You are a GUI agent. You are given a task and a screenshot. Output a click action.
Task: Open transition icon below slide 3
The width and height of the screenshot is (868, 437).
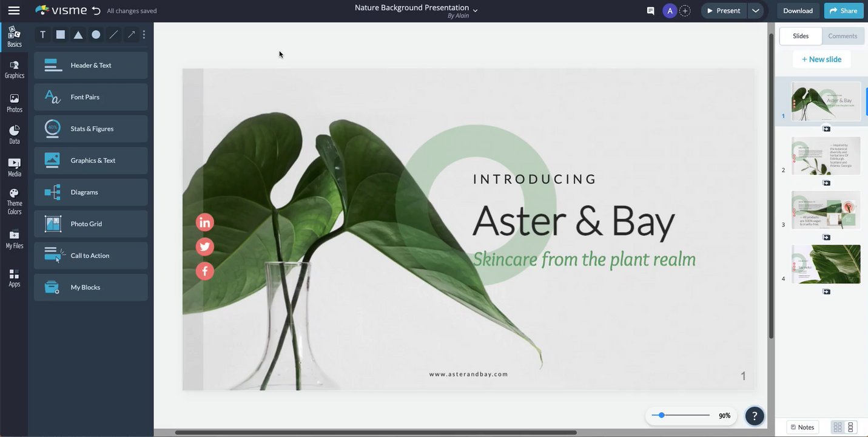pos(826,237)
